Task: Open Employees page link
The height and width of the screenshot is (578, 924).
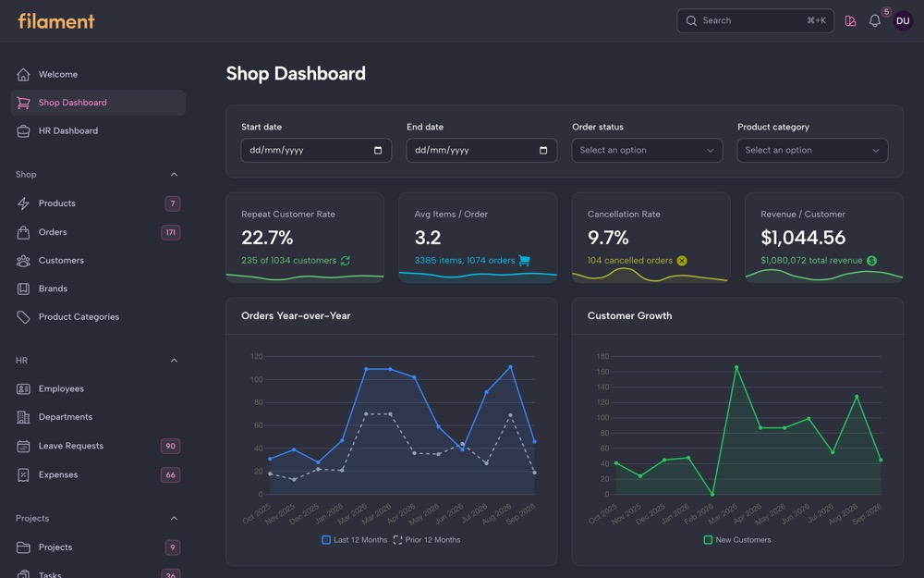Action: [98, 388]
